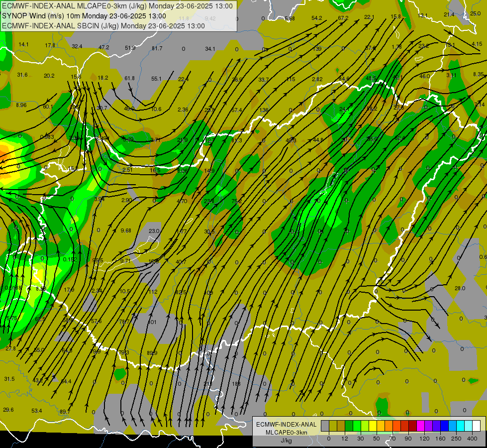Click the dark red legend swatch
This screenshot has height=448, width=487.
[412, 426]
